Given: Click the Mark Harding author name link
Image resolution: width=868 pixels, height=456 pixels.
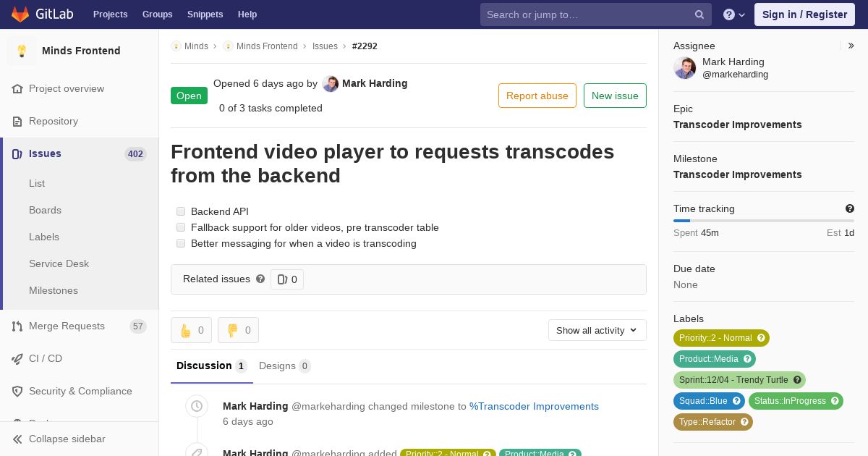Looking at the screenshot, I should coord(375,83).
